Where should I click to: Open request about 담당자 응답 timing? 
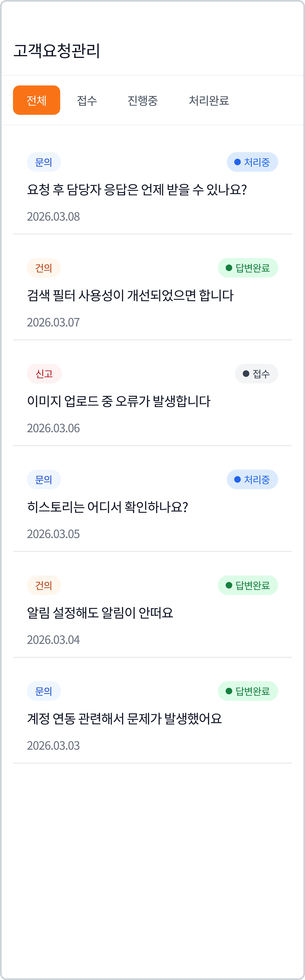coord(137,189)
